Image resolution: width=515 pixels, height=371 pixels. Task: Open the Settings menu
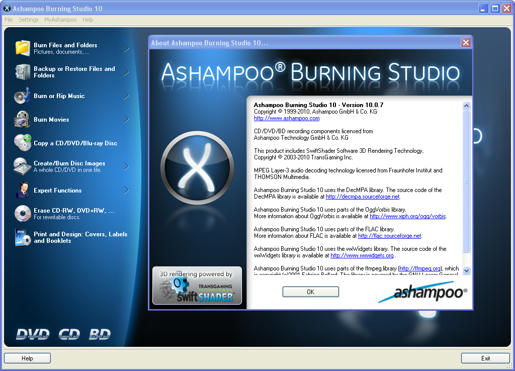pyautogui.click(x=28, y=20)
